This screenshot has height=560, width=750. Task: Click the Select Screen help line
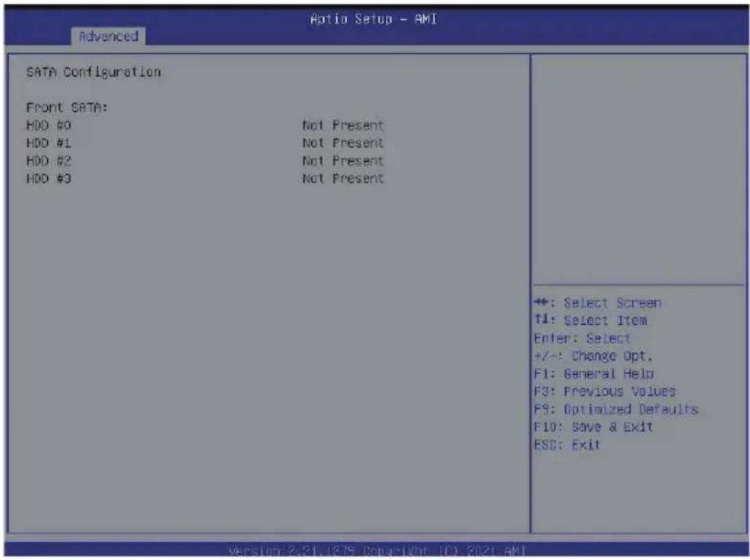pos(597,303)
